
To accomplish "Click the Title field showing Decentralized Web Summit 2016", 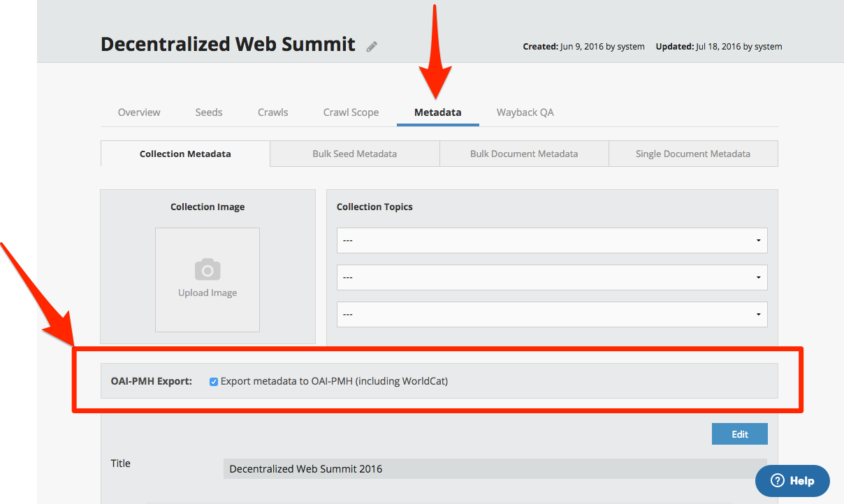I will tap(495, 468).
